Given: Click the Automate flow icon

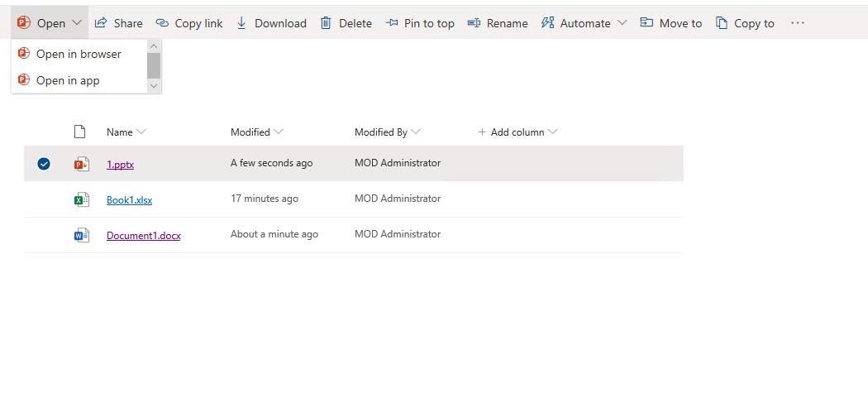Looking at the screenshot, I should tap(547, 22).
